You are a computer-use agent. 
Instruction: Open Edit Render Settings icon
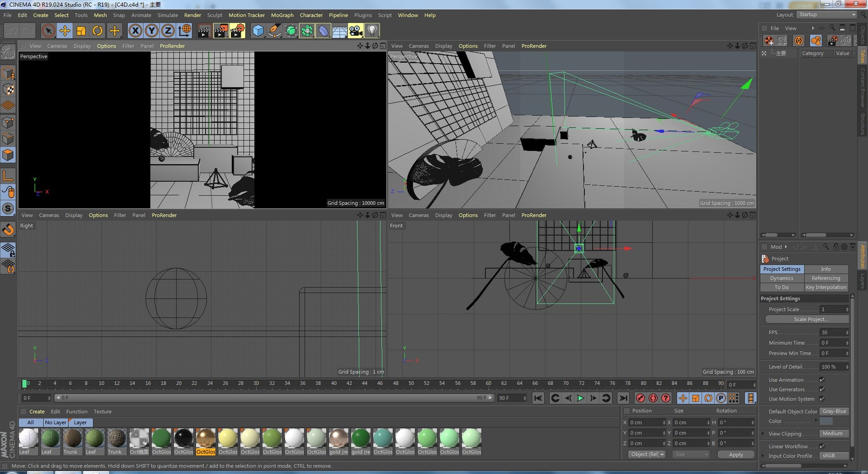point(237,31)
